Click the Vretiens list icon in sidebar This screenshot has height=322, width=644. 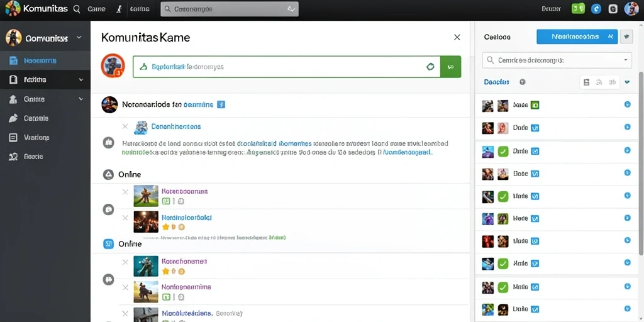pyautogui.click(x=13, y=138)
